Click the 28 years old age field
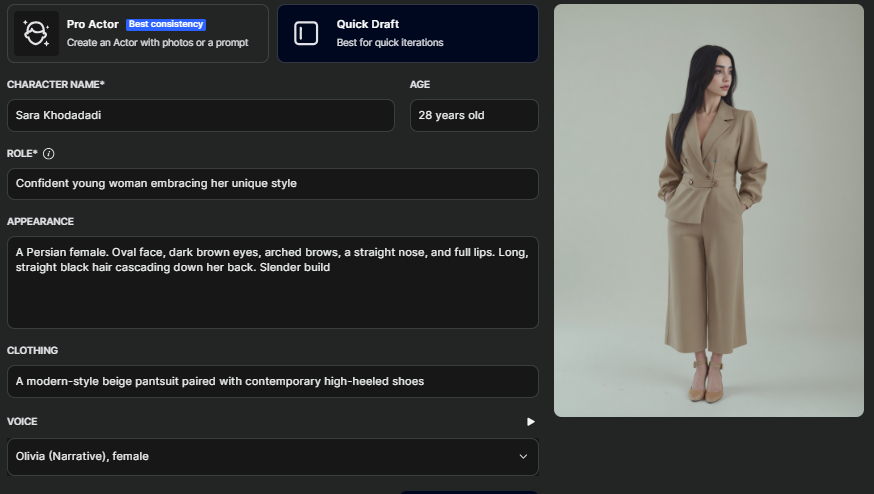 (x=473, y=116)
